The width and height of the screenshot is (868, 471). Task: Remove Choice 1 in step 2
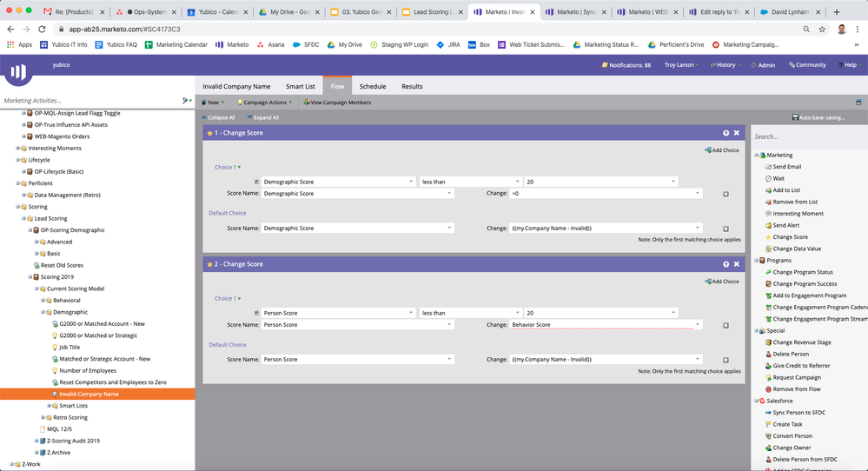pyautogui.click(x=726, y=325)
